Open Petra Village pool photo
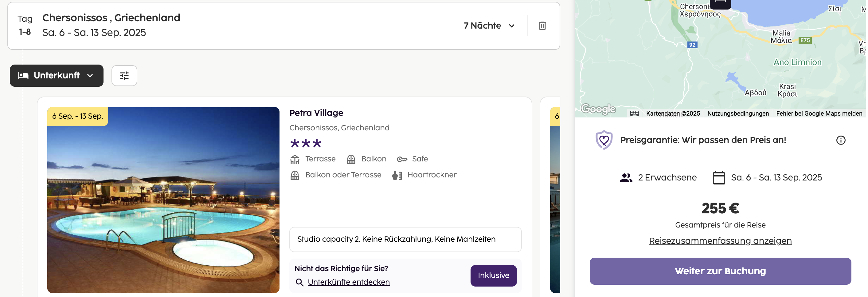The image size is (868, 297). pos(163,200)
